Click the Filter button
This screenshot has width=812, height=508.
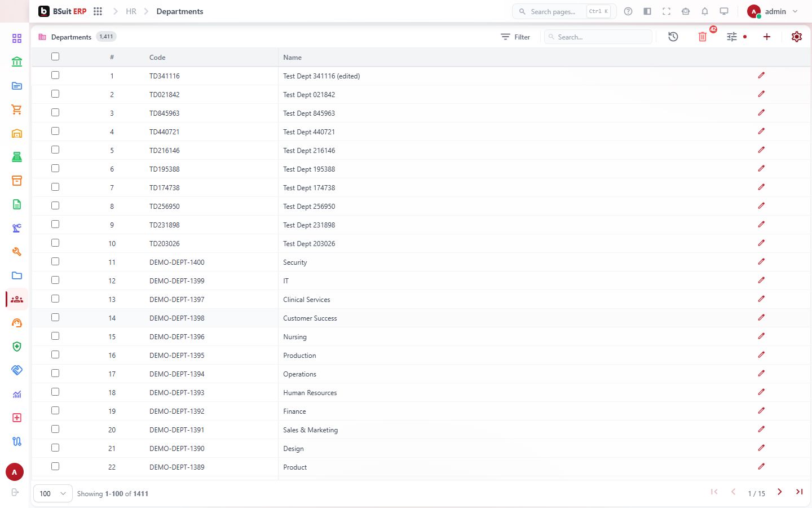[x=515, y=37]
